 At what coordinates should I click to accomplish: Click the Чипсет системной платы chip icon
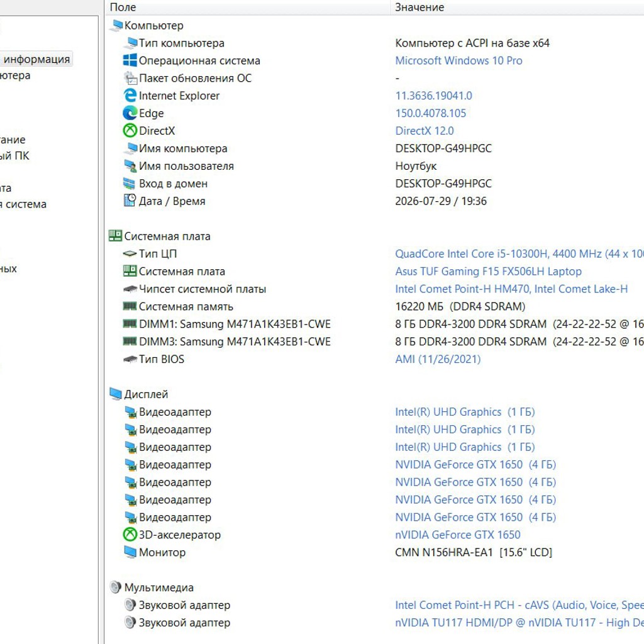(130, 289)
